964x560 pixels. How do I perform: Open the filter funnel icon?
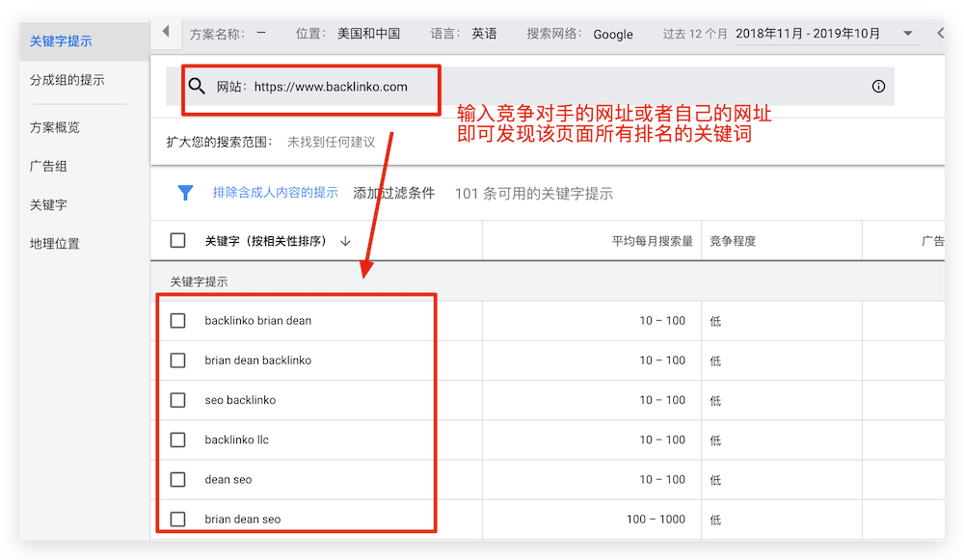pos(185,193)
